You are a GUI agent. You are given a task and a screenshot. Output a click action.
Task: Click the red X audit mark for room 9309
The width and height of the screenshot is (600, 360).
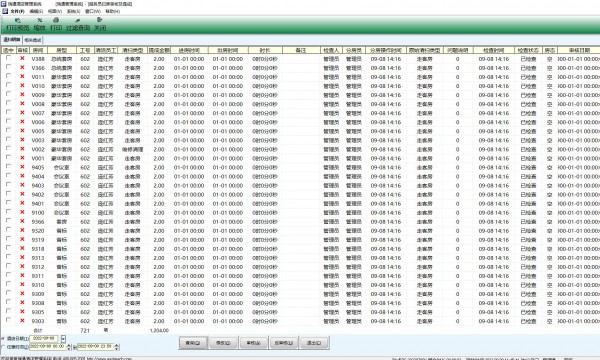(22, 294)
